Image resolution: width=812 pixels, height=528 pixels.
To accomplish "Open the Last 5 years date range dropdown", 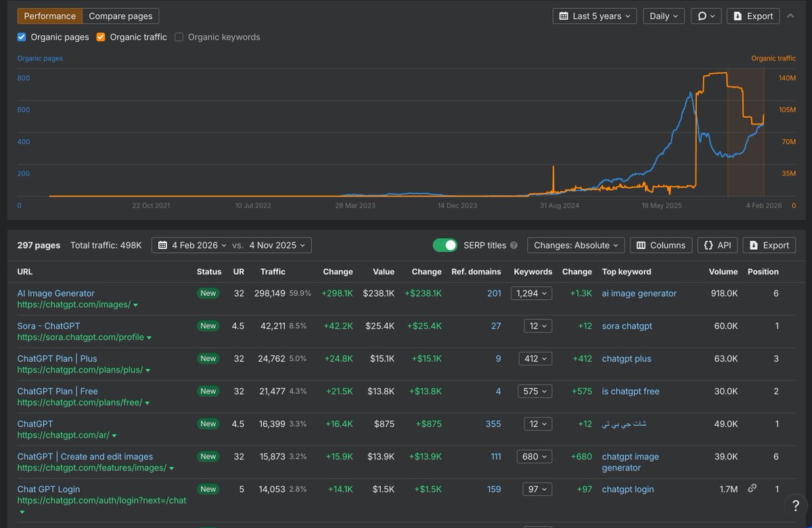I will click(595, 16).
